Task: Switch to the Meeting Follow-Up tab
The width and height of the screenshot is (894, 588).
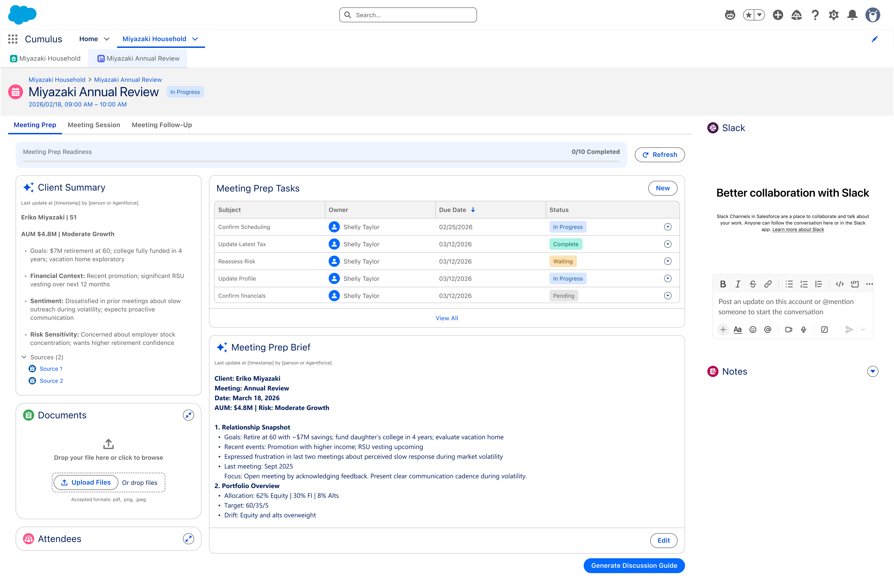Action: click(x=162, y=125)
